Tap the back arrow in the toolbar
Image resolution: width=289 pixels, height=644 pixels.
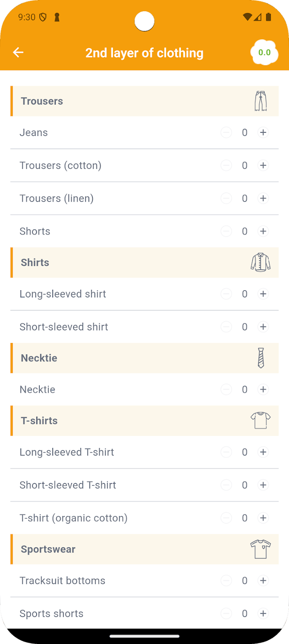click(18, 52)
